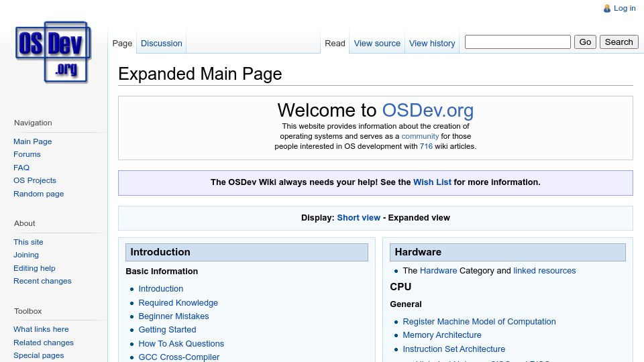Open What links here in the Toolbox

41,329
